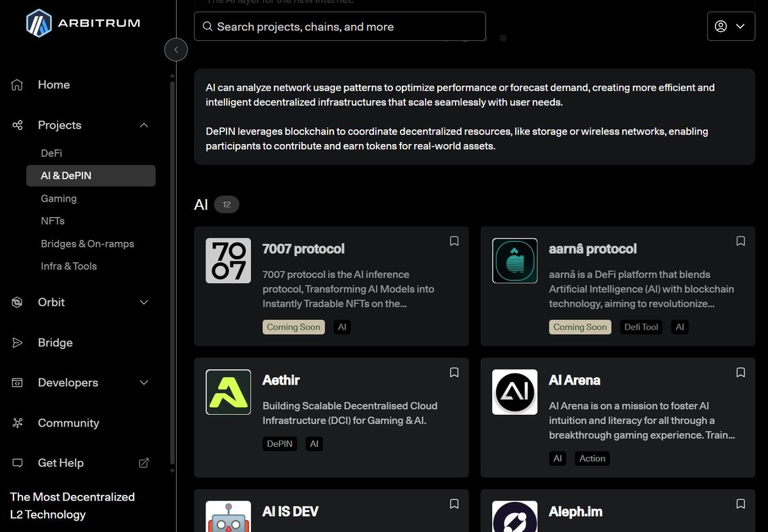Image resolution: width=768 pixels, height=532 pixels.
Task: Open the Gaming projects category
Action: click(x=59, y=198)
